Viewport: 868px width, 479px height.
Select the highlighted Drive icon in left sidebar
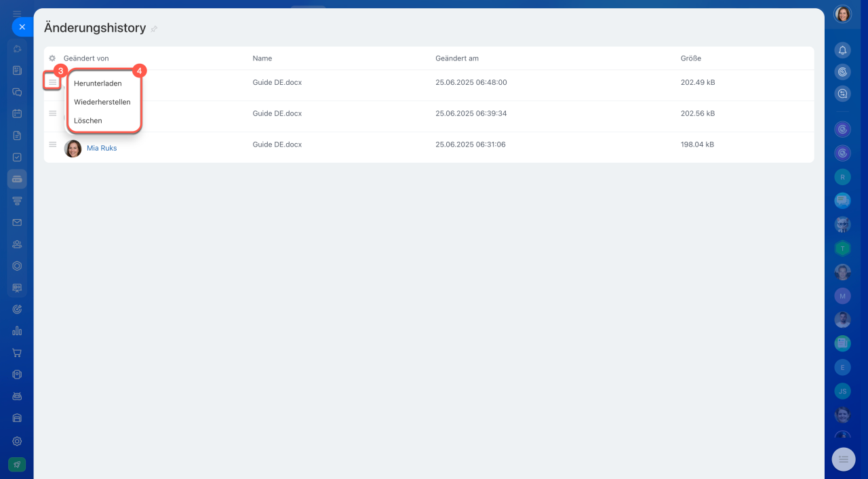(x=17, y=178)
